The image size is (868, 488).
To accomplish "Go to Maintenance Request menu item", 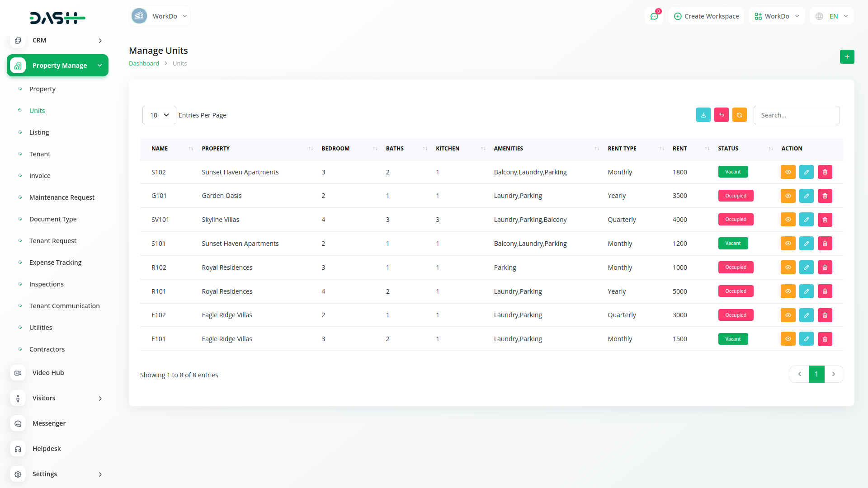I will (61, 197).
